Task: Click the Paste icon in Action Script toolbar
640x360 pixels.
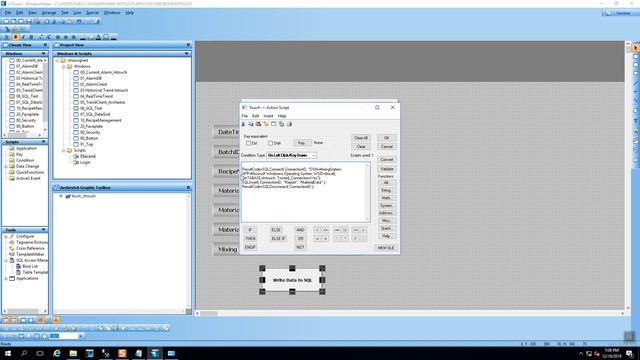Action: [x=258, y=124]
